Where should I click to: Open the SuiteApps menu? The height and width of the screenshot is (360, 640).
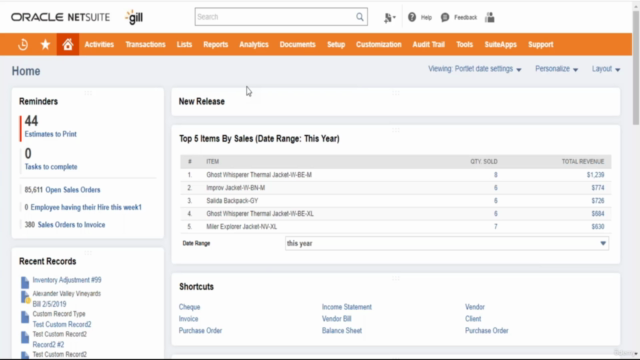500,44
